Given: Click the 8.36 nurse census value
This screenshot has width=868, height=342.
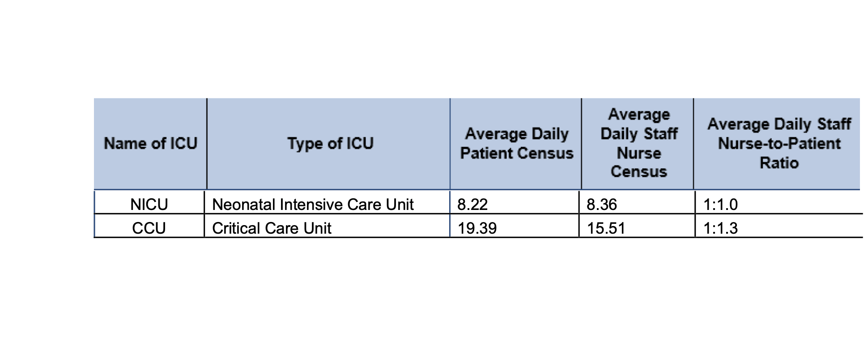Looking at the screenshot, I should point(602,205).
